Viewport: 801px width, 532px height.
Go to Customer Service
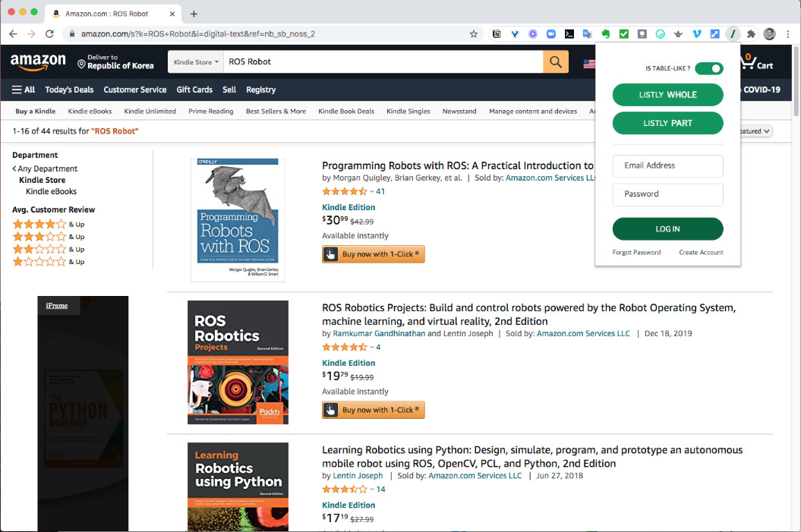coord(135,90)
